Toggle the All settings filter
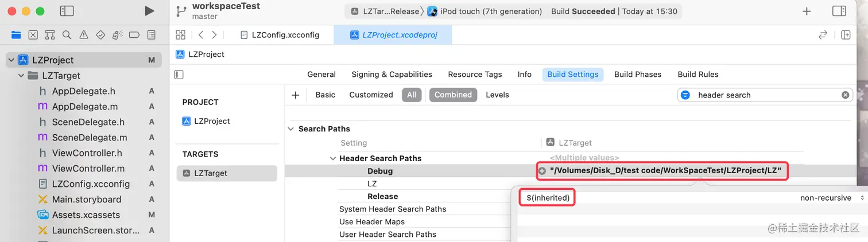868x242 pixels. (412, 95)
